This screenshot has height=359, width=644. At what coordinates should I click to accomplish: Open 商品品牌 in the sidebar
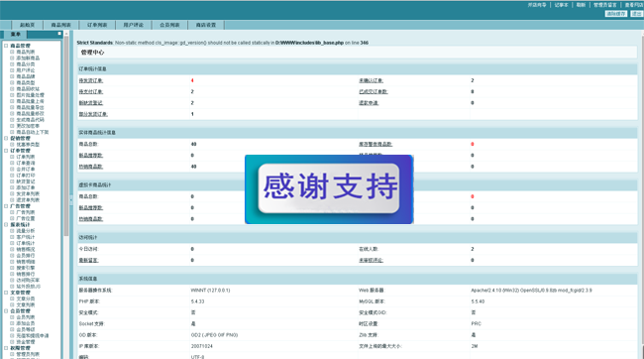pos(26,76)
